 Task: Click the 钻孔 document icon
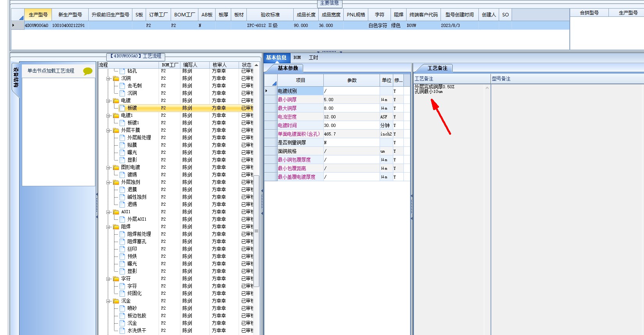click(x=123, y=71)
